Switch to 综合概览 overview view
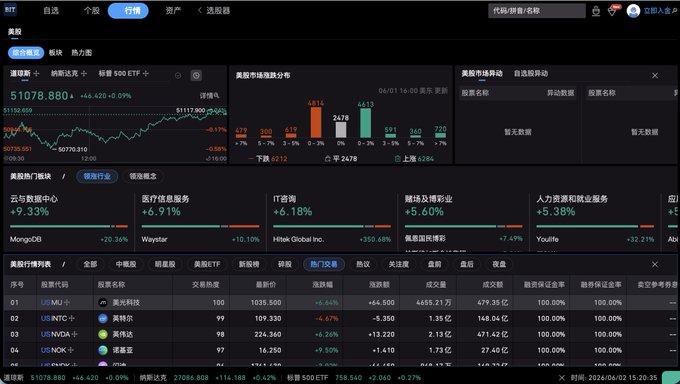The width and height of the screenshot is (680, 384). tap(26, 53)
